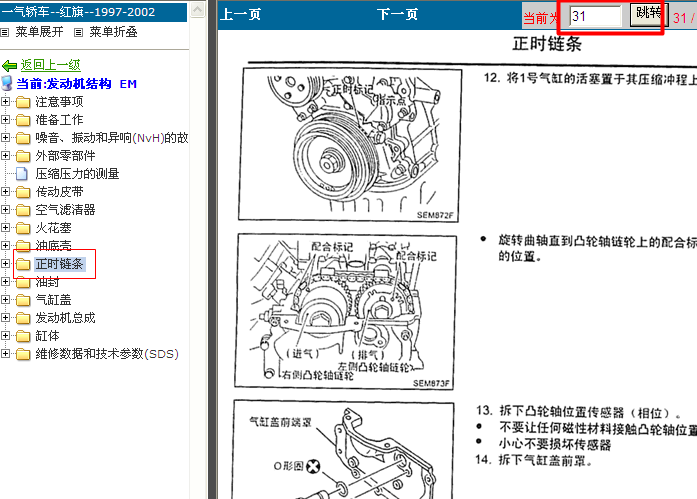Screen dimensions: 697x499
Task: Expand the 火花塞 tree node
Action: (x=5, y=228)
